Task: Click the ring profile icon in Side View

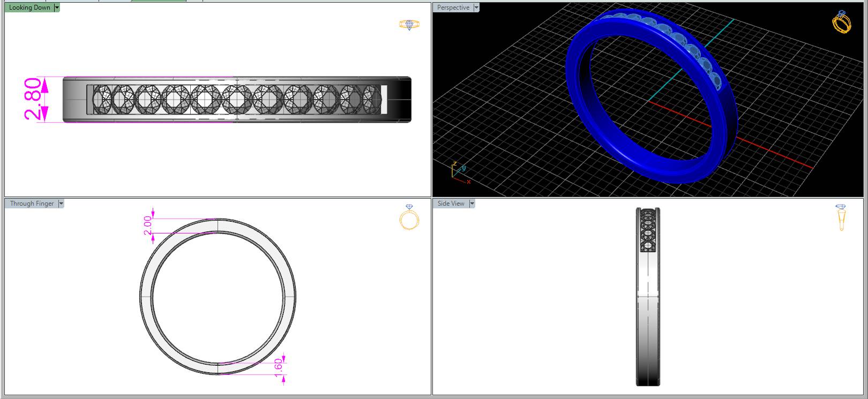Action: 841,217
